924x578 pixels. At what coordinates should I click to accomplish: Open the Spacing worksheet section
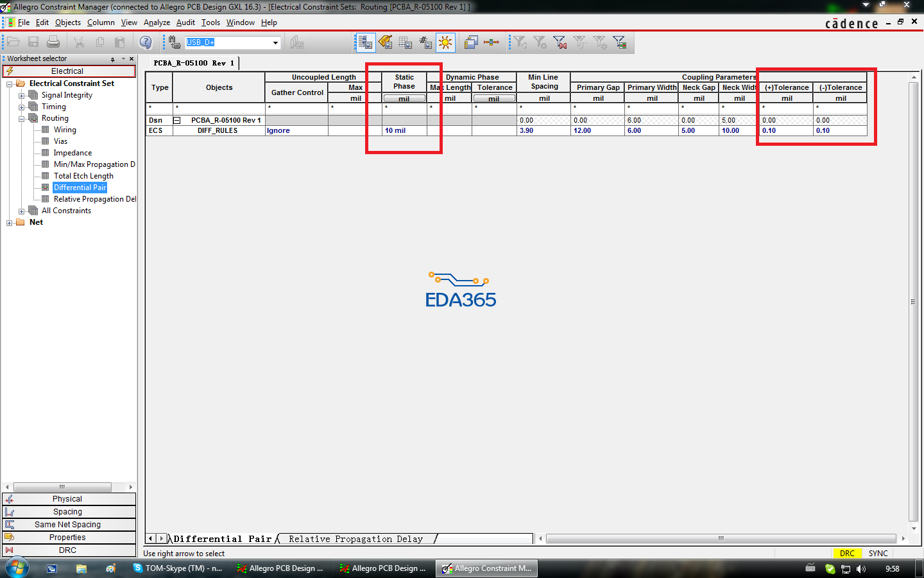click(x=69, y=512)
